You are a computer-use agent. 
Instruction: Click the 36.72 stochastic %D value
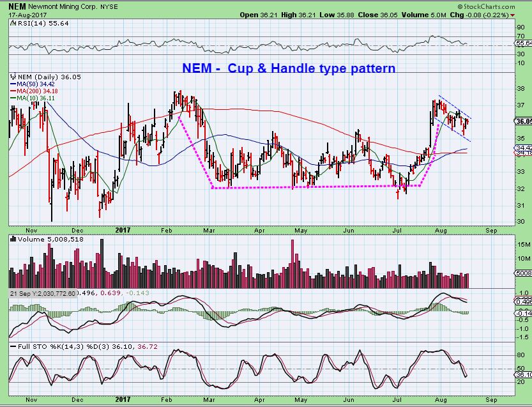[x=148, y=346]
